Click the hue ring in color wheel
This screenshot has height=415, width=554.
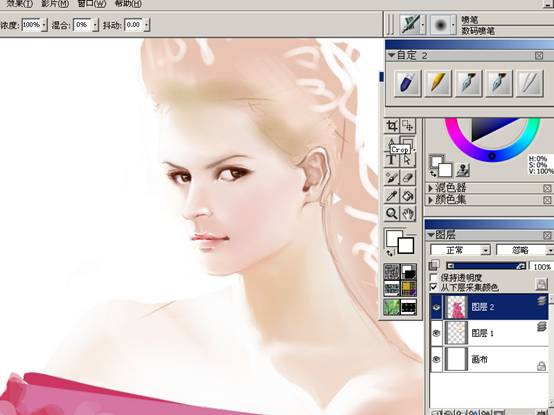point(492,155)
